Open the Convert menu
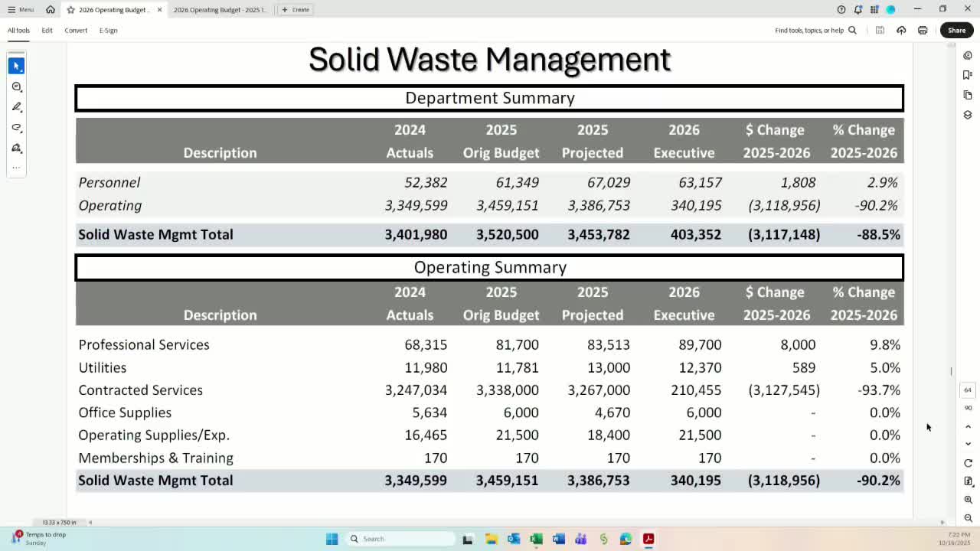 pos(76,31)
